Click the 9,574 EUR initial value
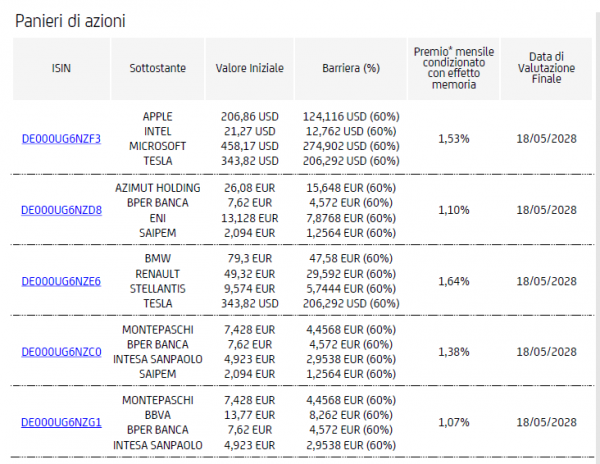Screen dimensions: 600x464 [x=249, y=289]
